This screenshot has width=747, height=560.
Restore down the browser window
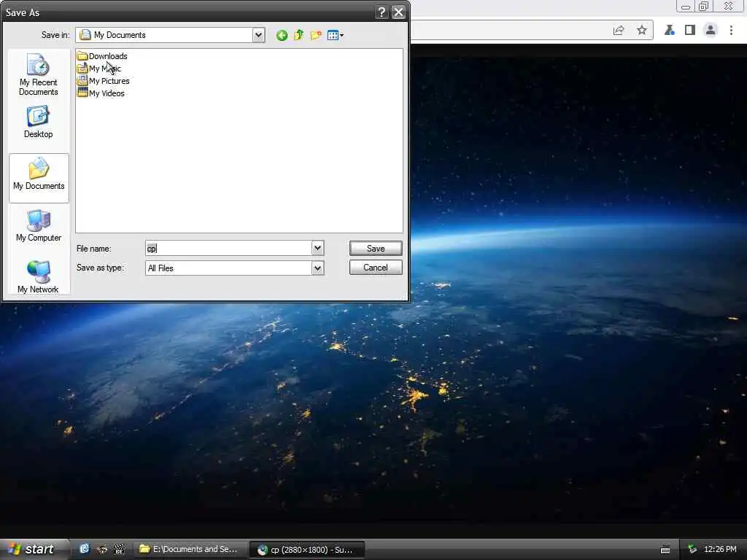[x=703, y=6]
